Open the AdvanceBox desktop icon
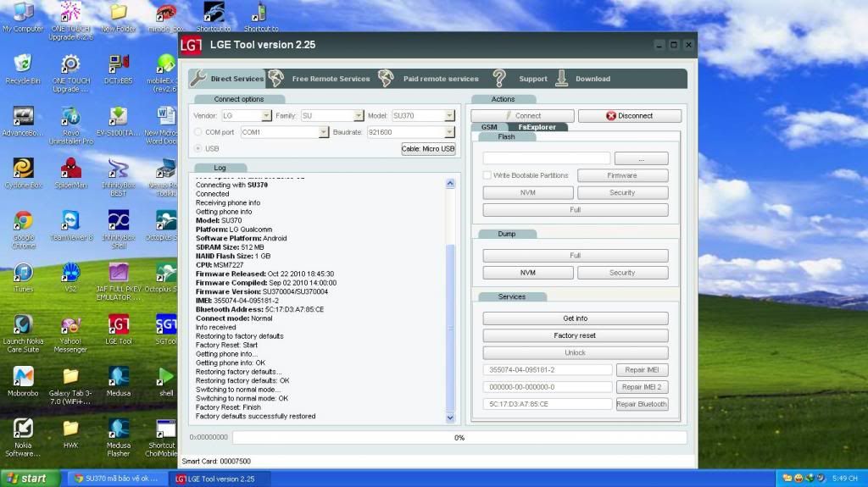The height and width of the screenshot is (487, 868). (23, 121)
